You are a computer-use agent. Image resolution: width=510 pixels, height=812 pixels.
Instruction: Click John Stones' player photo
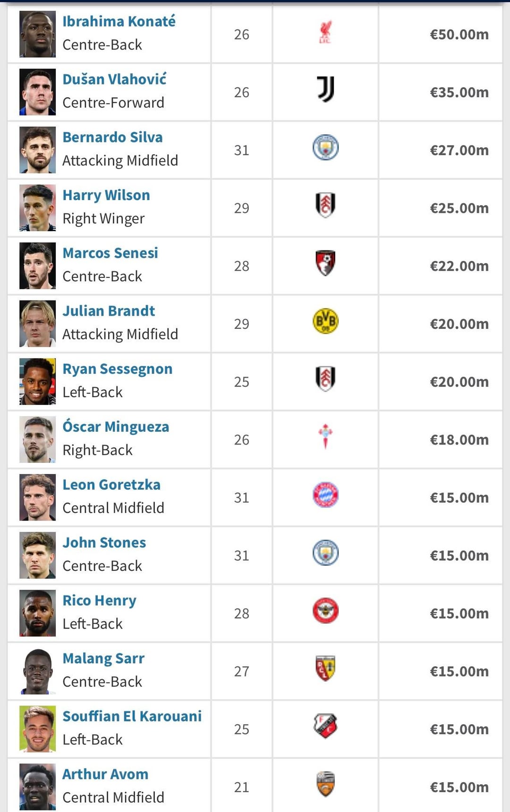[38, 555]
